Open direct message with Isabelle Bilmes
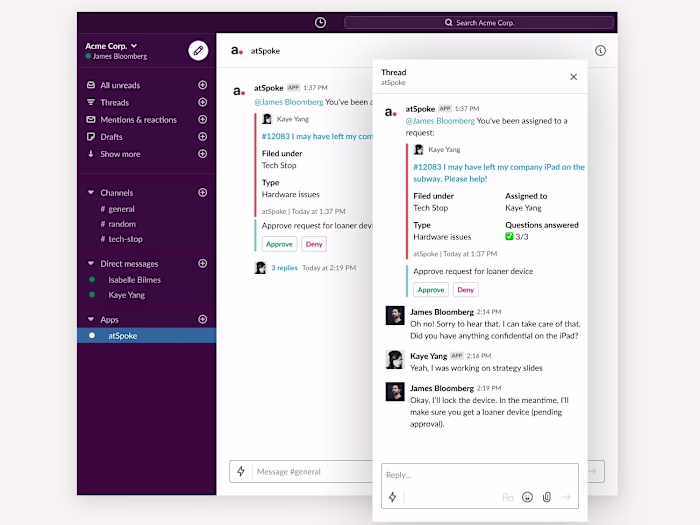The width and height of the screenshot is (700, 525). coord(134,280)
